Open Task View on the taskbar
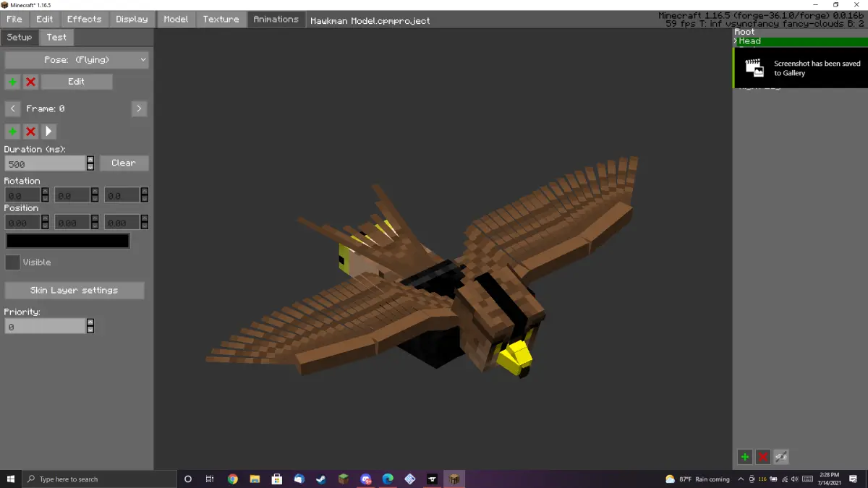 (x=210, y=479)
